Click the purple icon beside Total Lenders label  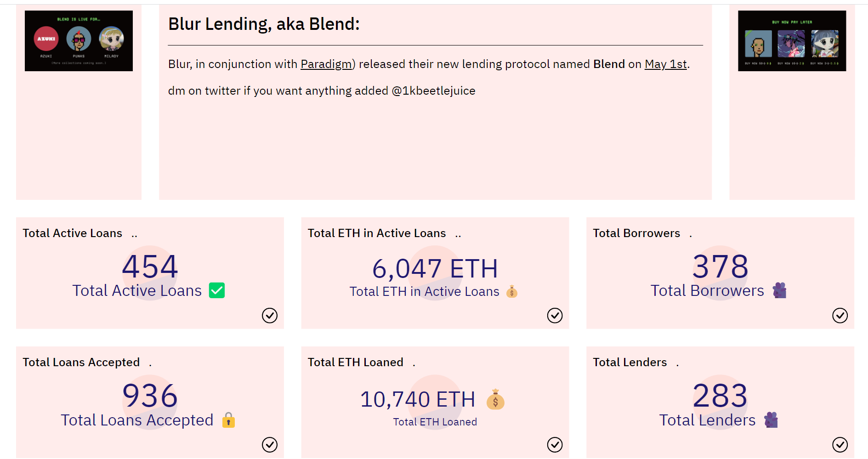tap(771, 420)
